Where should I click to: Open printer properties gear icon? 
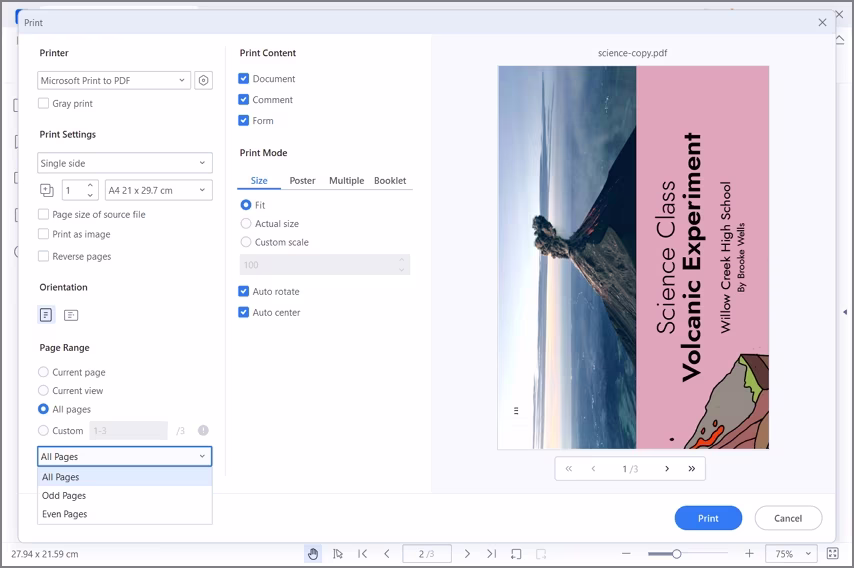203,80
